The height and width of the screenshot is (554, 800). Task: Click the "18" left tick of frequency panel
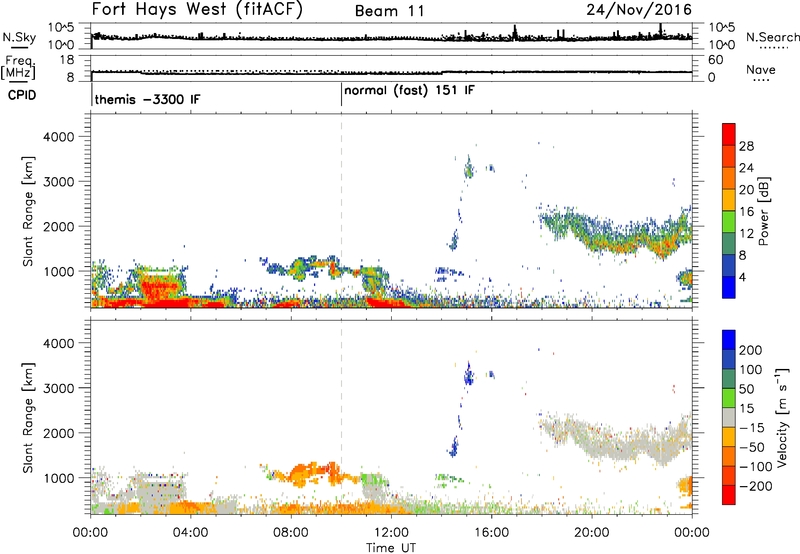click(x=67, y=60)
